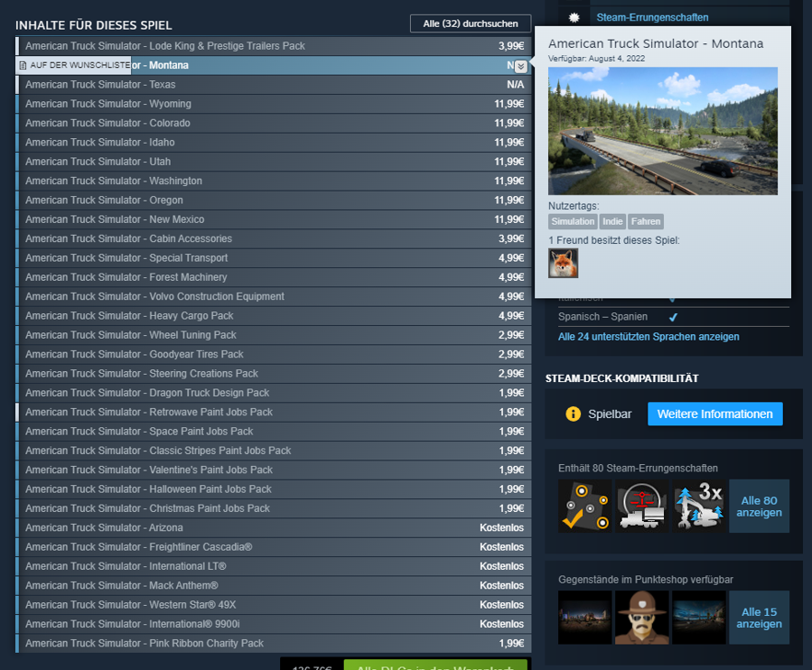Screen dimensions: 812x670
Task: Open the Freightliner Cascadia DLC
Action: pos(274,547)
